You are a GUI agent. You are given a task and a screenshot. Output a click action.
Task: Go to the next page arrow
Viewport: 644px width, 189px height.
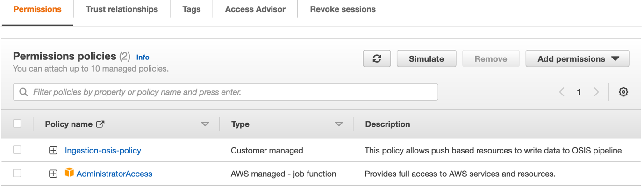click(596, 92)
